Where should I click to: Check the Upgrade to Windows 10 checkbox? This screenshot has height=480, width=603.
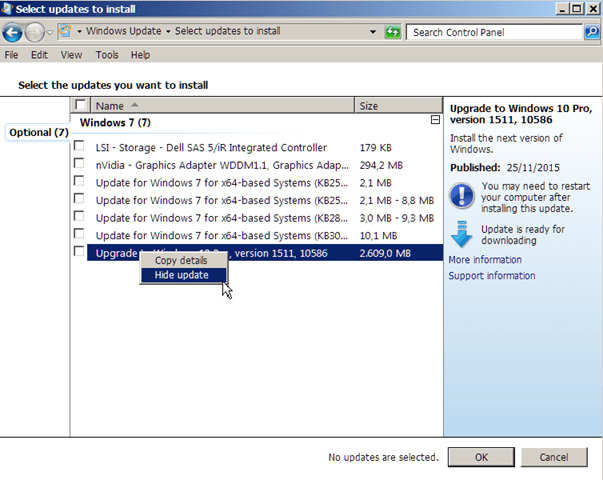pos(79,251)
